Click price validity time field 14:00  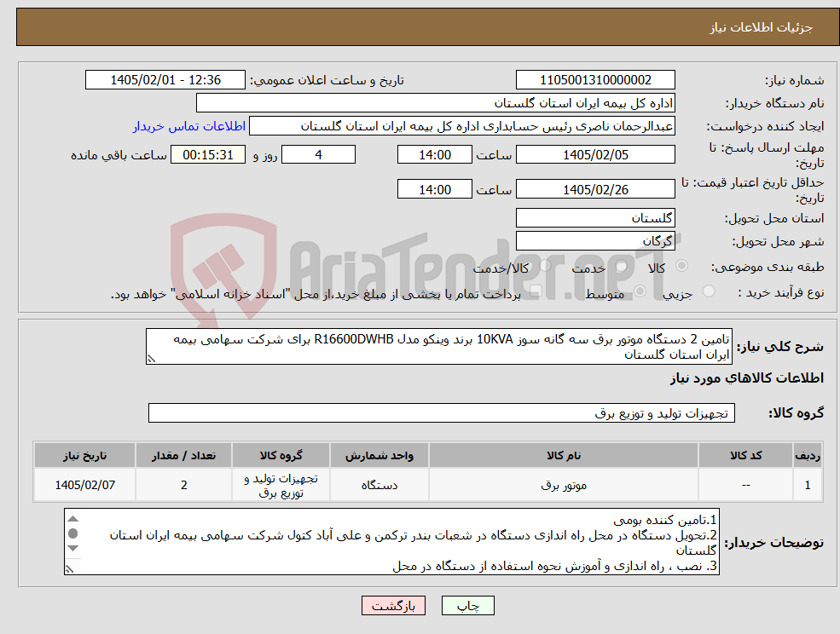tap(434, 189)
